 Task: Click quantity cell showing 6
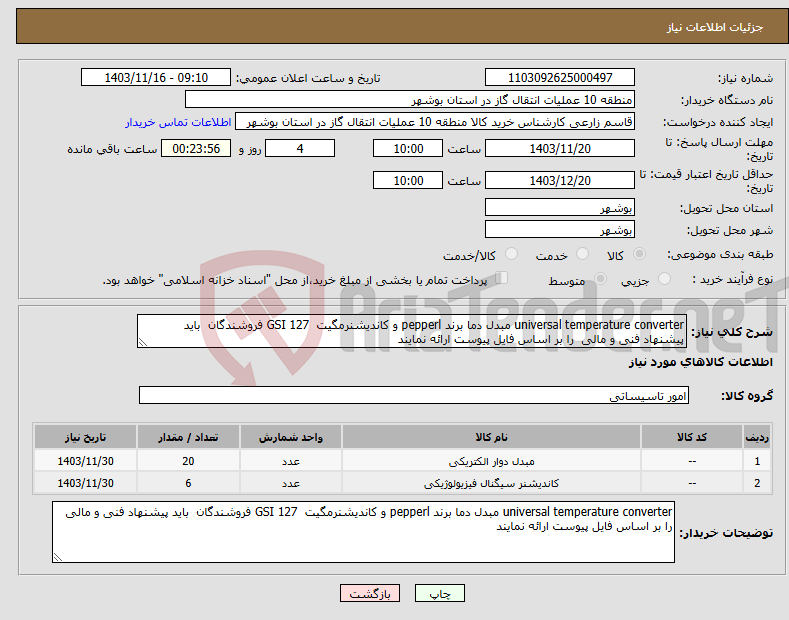188,483
